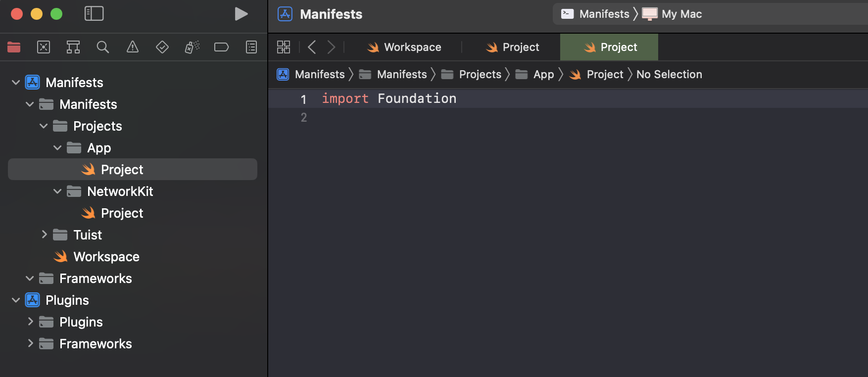Select the NetworkKit folder row
Viewport: 868px width, 377px height.
[x=133, y=191]
